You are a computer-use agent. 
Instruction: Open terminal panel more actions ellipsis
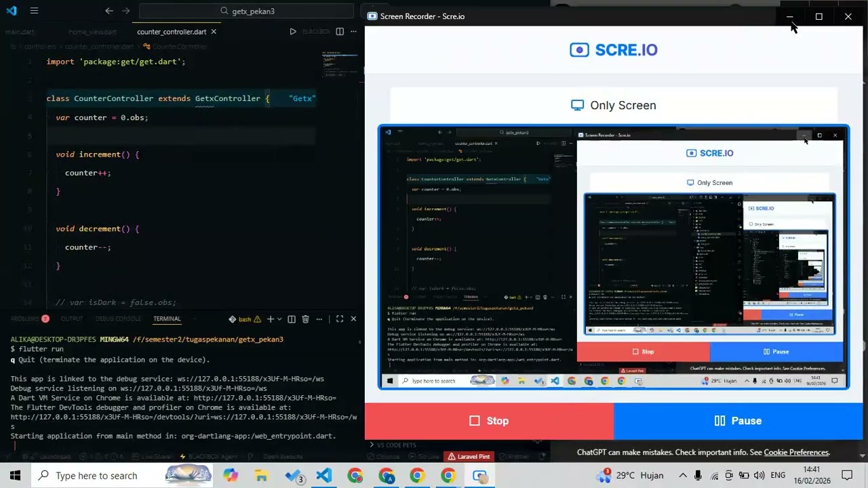(319, 319)
